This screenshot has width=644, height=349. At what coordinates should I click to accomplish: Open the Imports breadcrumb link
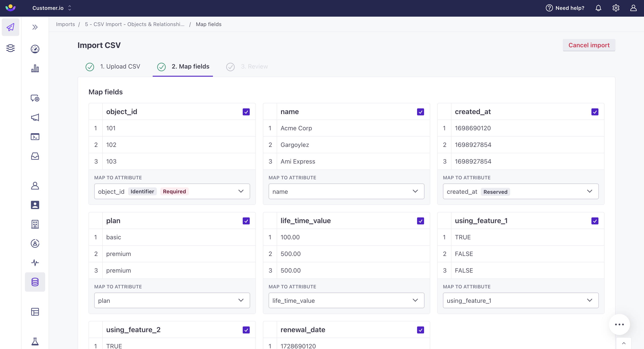coord(65,24)
